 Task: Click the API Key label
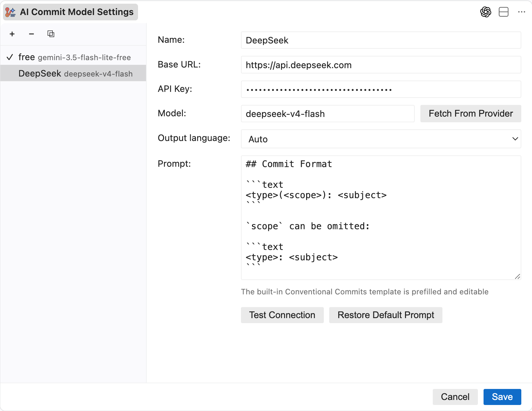click(x=175, y=89)
